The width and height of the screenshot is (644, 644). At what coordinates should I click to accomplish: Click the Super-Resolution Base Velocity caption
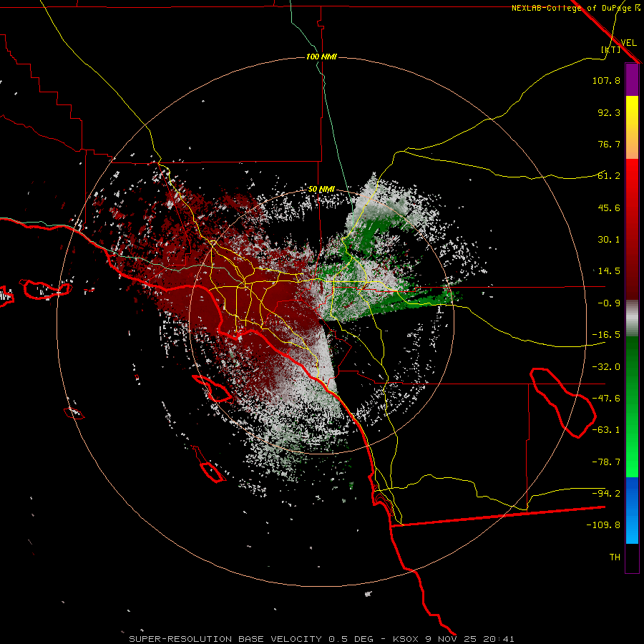pyautogui.click(x=321, y=639)
